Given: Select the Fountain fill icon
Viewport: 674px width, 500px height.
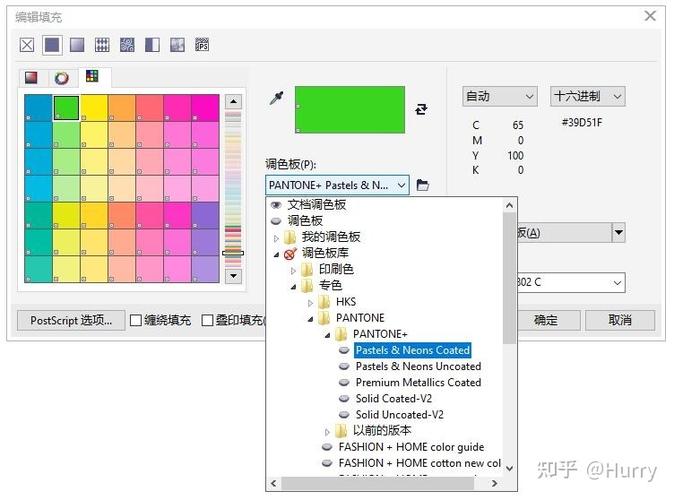Looking at the screenshot, I should tap(77, 45).
